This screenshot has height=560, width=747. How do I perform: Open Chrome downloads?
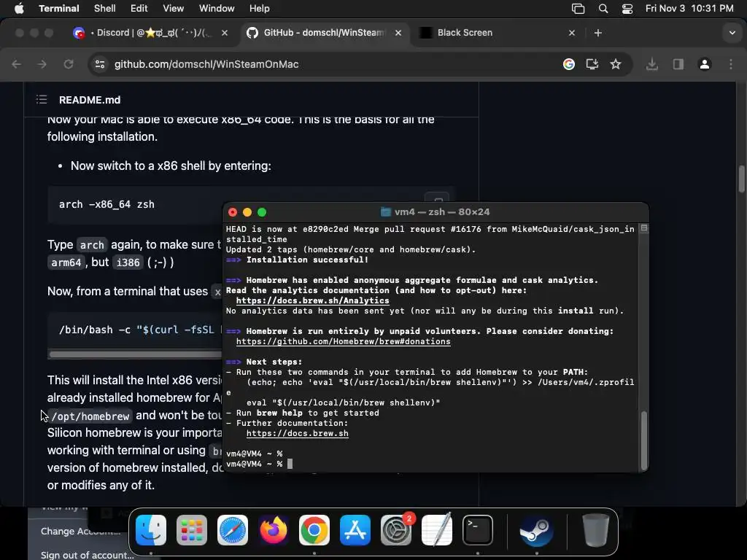652,64
